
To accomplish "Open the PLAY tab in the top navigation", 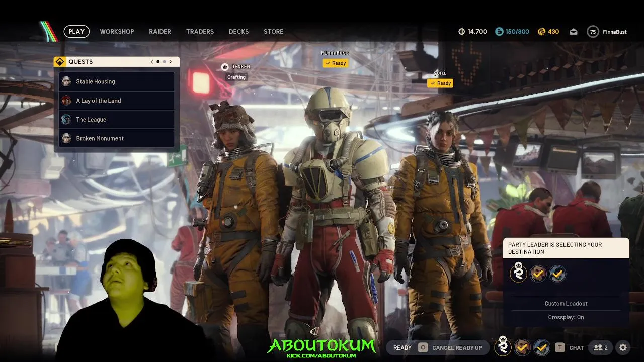I will [76, 31].
